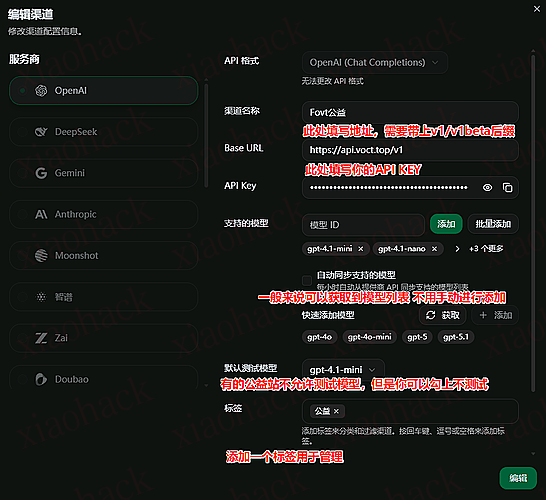Click the 编辑渠道 dialog title

click(31, 14)
